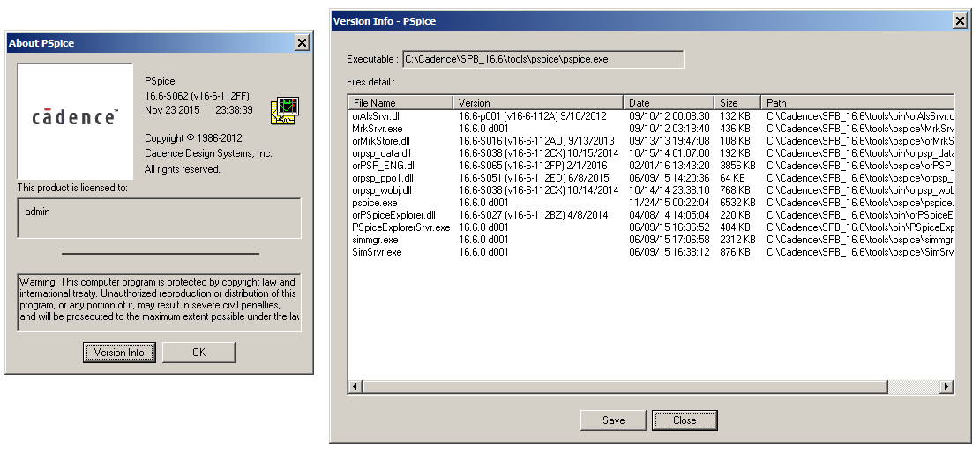Select the simmgr.exe row
Image resolution: width=980 pixels, height=453 pixels.
[651, 240]
